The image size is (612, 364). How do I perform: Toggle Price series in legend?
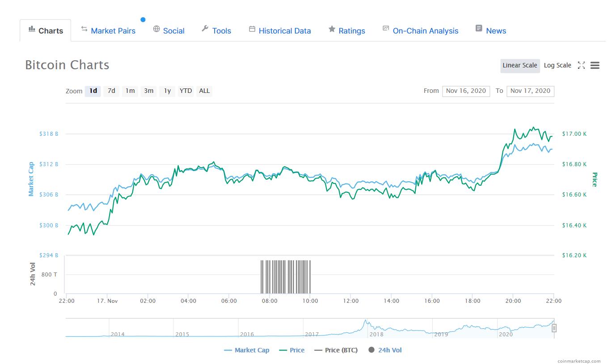pos(291,350)
